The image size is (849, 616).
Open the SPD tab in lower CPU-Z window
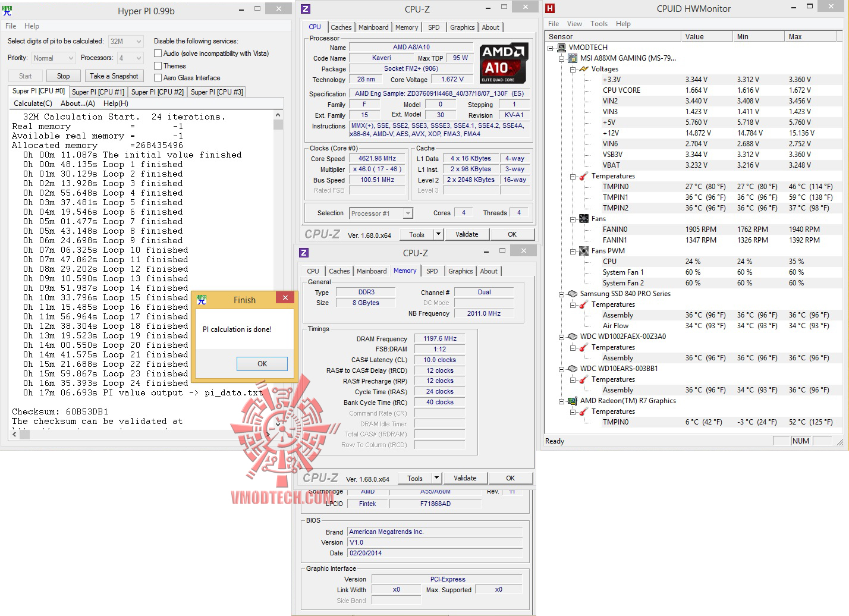[x=432, y=271]
